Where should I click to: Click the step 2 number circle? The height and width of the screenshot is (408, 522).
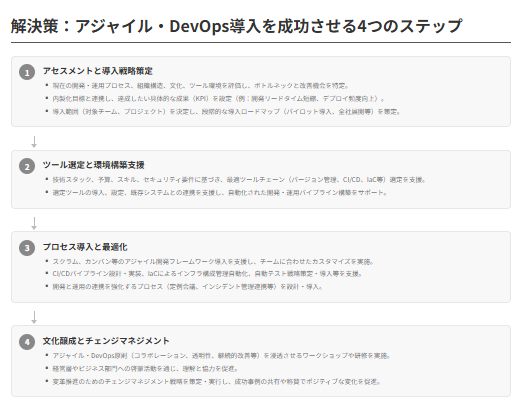pos(27,166)
